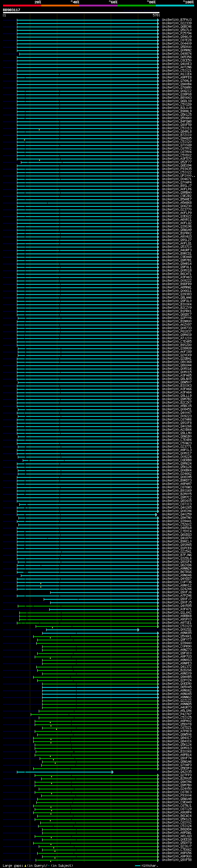Select hit label UniRef100_Q2Z1Z2
Viewport: 197px width, 868px height.
[x=177, y=701]
